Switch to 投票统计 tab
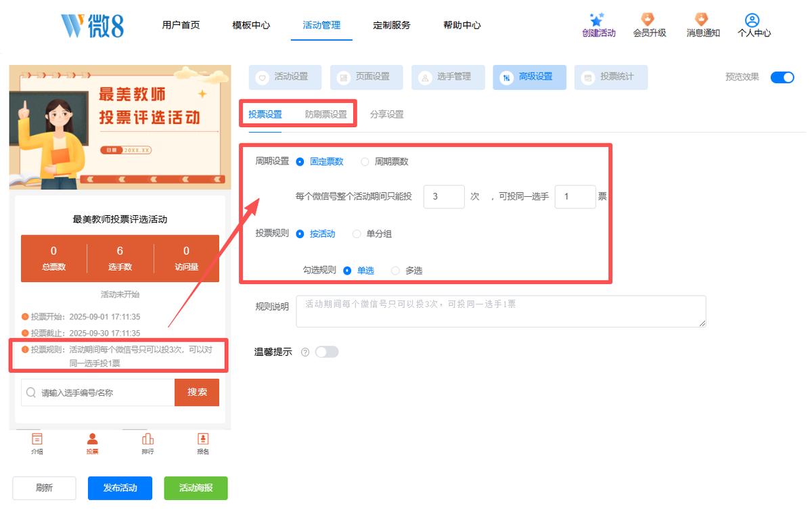Screen dimensions: 812x525 pyautogui.click(x=611, y=77)
